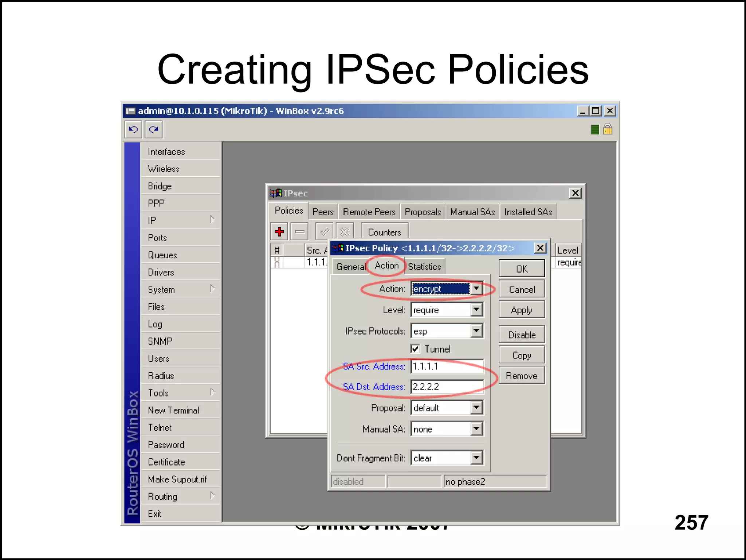Open the Dont Fragment Bit dropdown

pyautogui.click(x=476, y=458)
